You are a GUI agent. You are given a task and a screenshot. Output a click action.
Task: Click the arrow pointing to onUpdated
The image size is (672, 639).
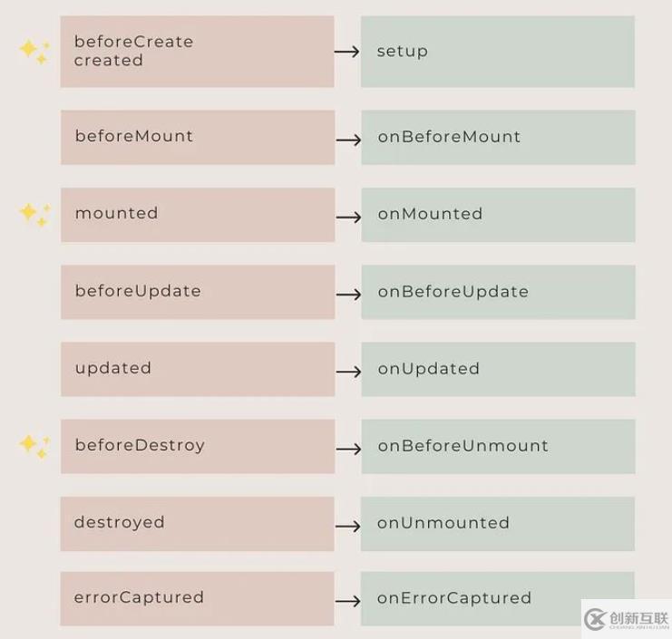(348, 371)
